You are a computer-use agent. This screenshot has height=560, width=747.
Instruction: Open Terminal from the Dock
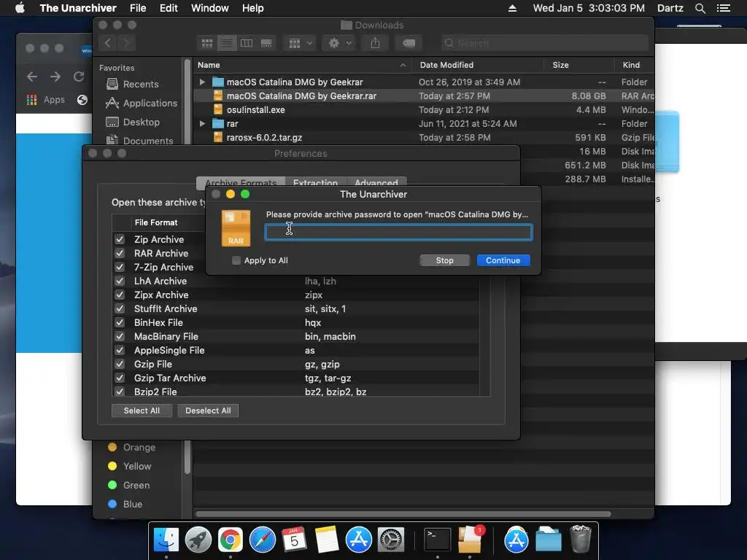tap(438, 540)
